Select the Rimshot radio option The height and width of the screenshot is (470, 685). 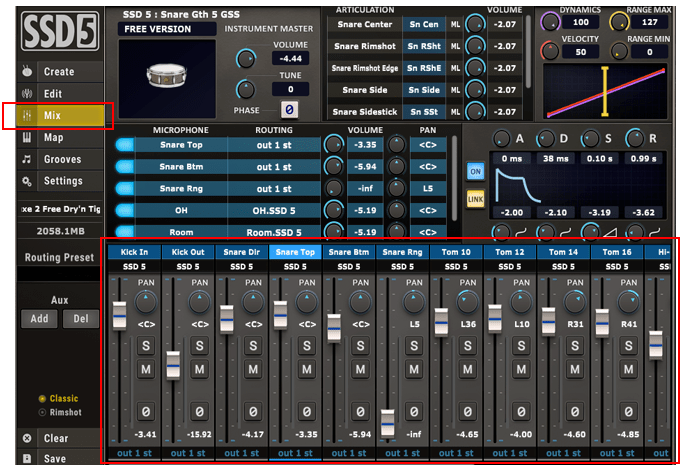coord(60,412)
